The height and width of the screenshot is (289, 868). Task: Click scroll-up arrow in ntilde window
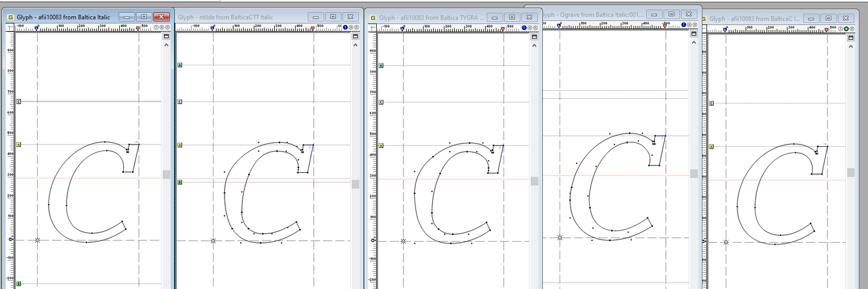355,45
